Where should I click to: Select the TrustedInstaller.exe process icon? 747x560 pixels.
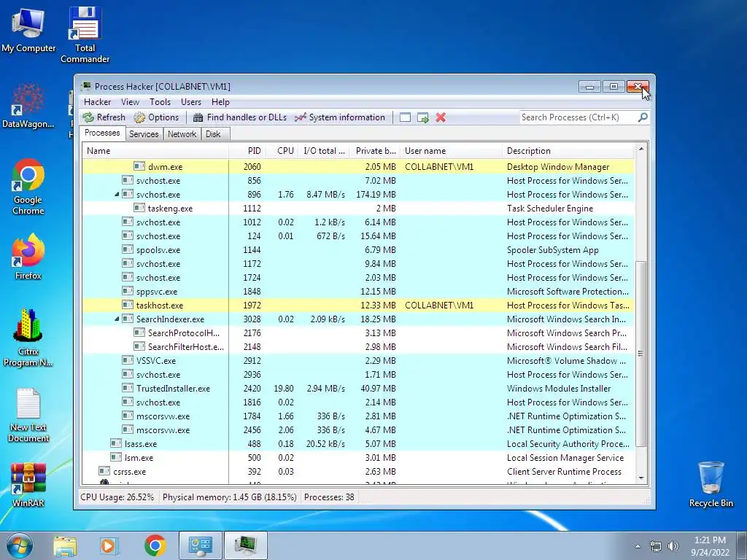point(127,388)
